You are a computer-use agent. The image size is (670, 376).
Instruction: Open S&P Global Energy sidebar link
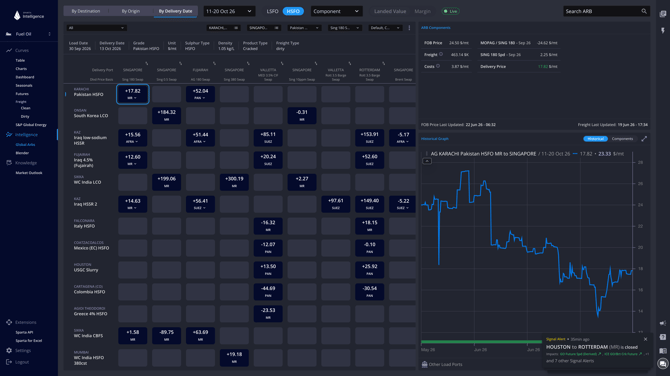pyautogui.click(x=31, y=125)
